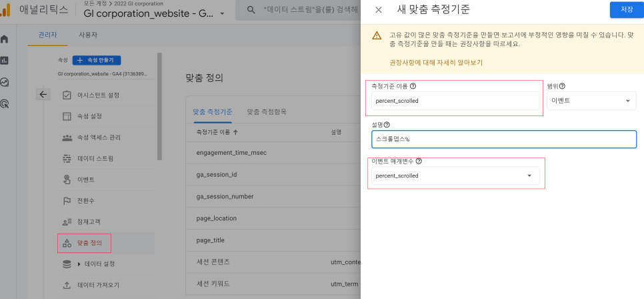The image size is (644, 299).
Task: Close the 새 맞춤 측정기준 panel
Action: pos(379,10)
